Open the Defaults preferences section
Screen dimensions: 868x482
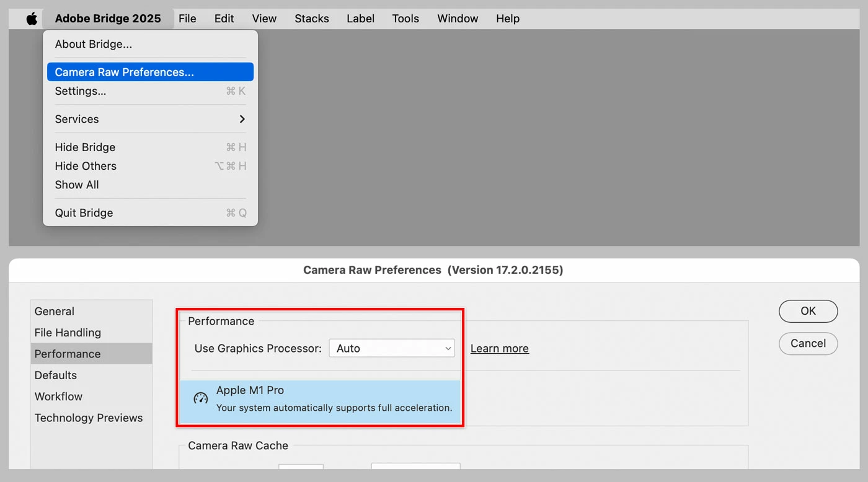91,375
